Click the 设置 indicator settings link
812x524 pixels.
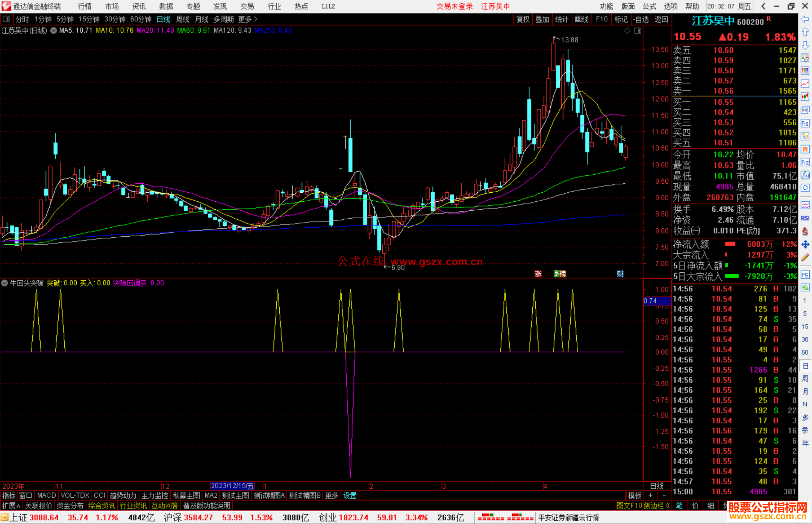350,495
